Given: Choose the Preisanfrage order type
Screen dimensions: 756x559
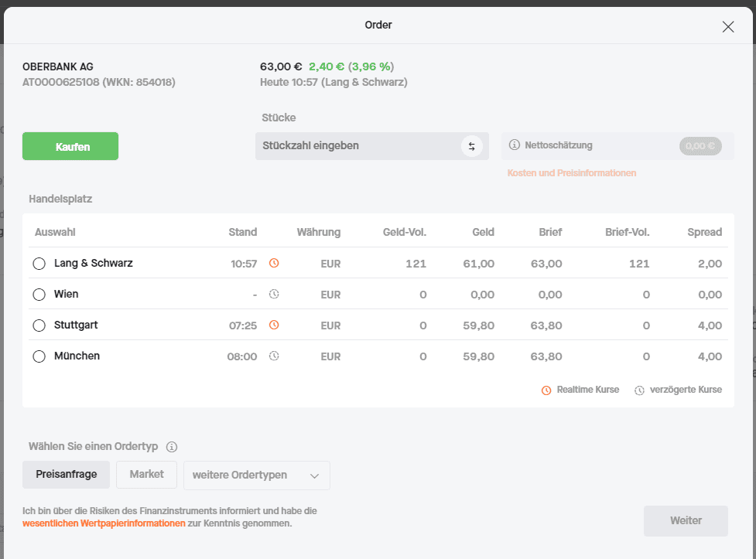Looking at the screenshot, I should (x=66, y=475).
